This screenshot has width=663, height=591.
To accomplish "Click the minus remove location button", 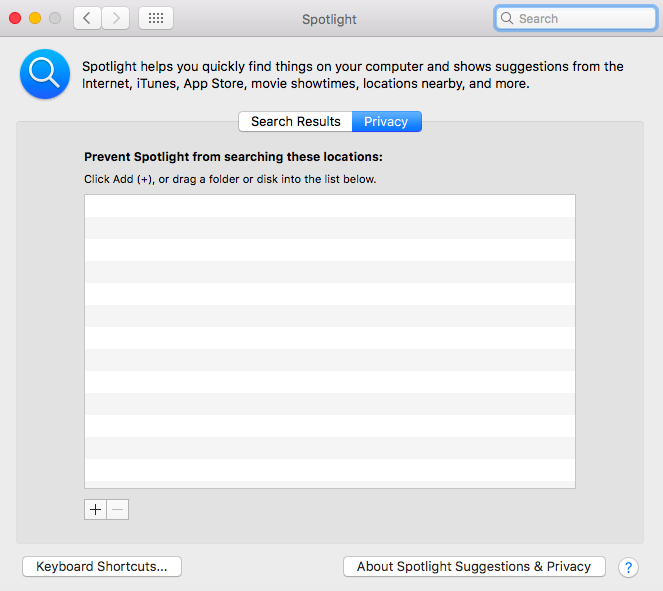I will tap(118, 509).
